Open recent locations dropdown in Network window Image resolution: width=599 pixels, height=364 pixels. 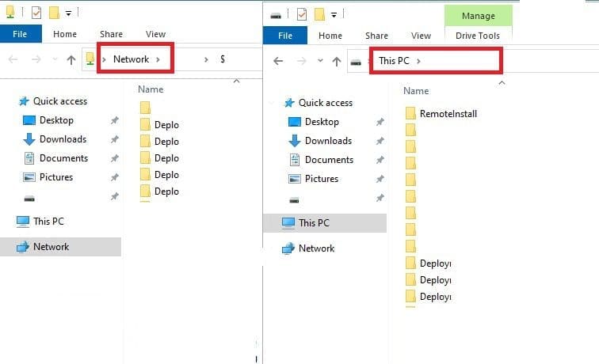(x=55, y=59)
